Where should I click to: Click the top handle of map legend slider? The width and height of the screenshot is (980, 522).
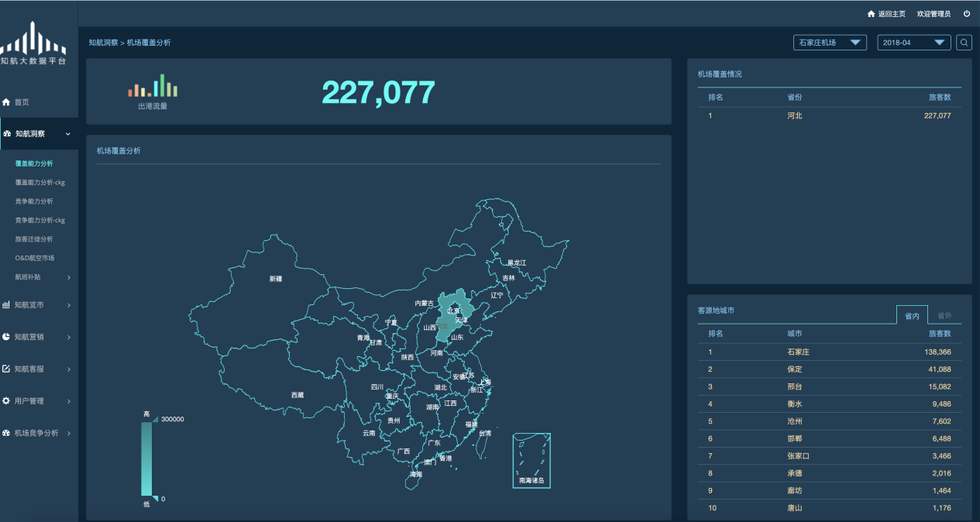pos(155,419)
